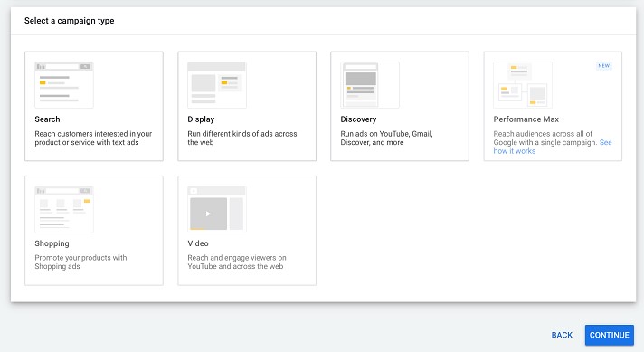Click the CONTINUE button

click(x=609, y=335)
